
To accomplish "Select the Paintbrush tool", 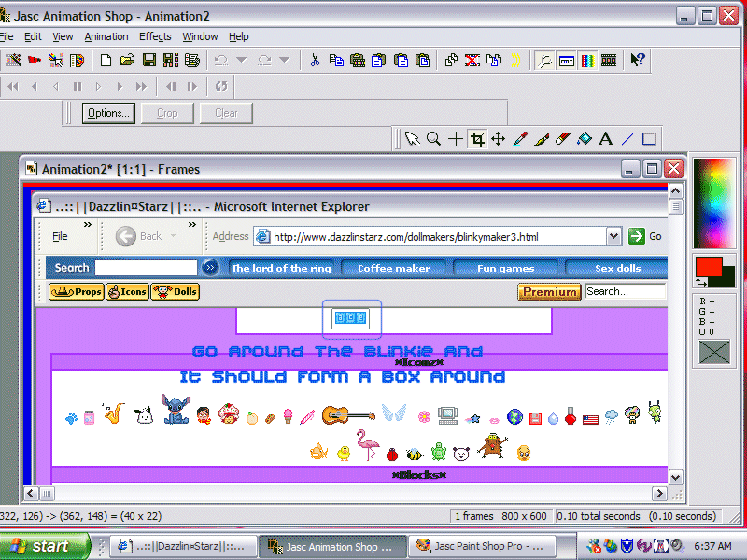I will tap(542, 139).
